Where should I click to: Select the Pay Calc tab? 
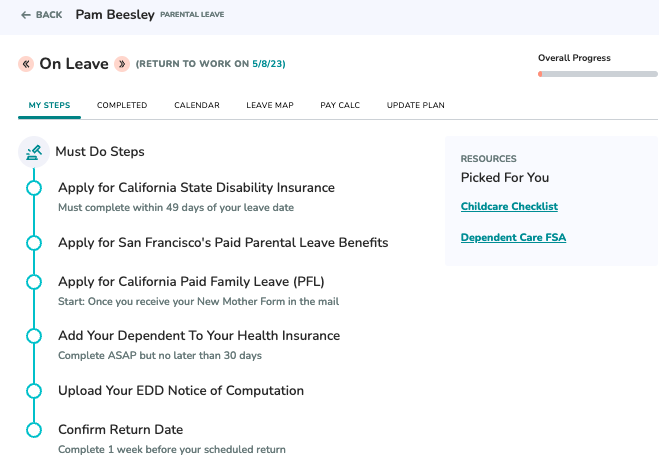(x=340, y=105)
